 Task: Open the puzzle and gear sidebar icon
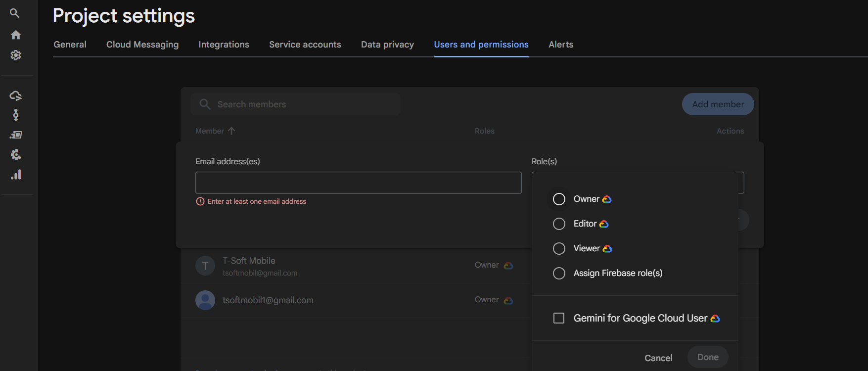tap(16, 155)
